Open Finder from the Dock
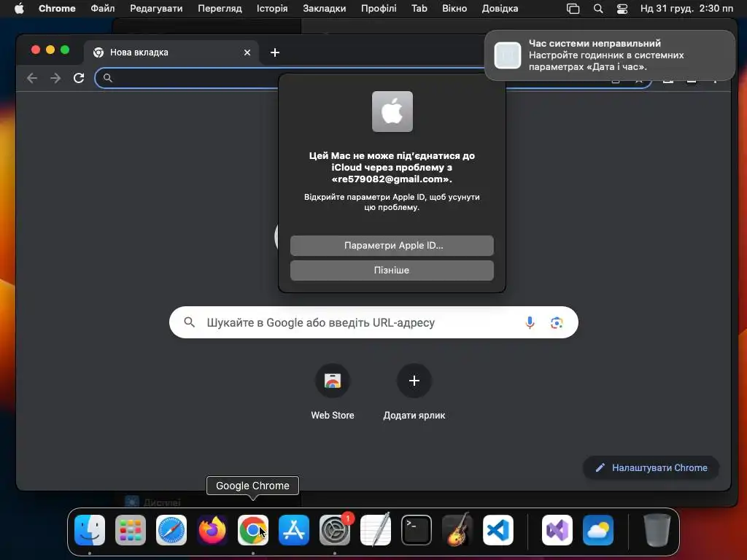 (90, 529)
